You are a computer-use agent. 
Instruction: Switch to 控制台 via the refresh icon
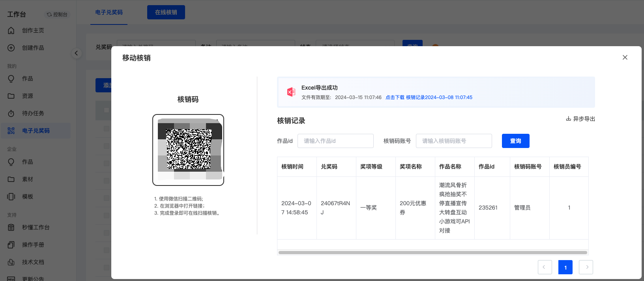pyautogui.click(x=49, y=15)
